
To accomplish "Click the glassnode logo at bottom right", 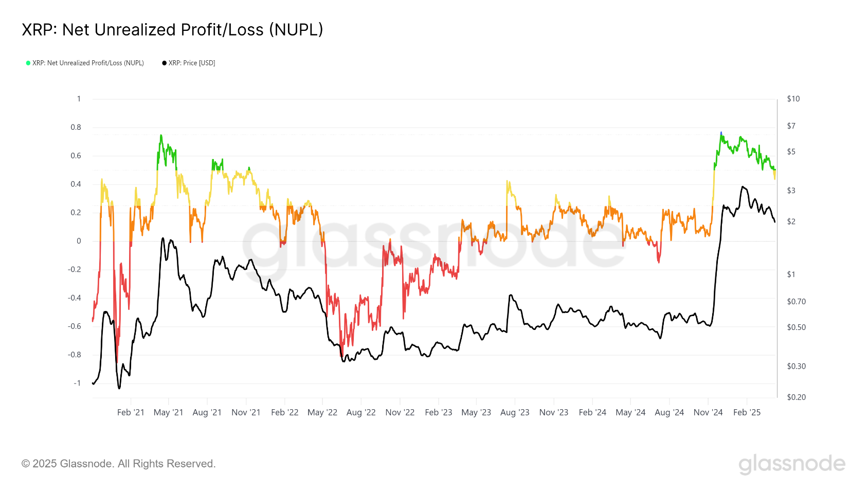I will point(792,464).
